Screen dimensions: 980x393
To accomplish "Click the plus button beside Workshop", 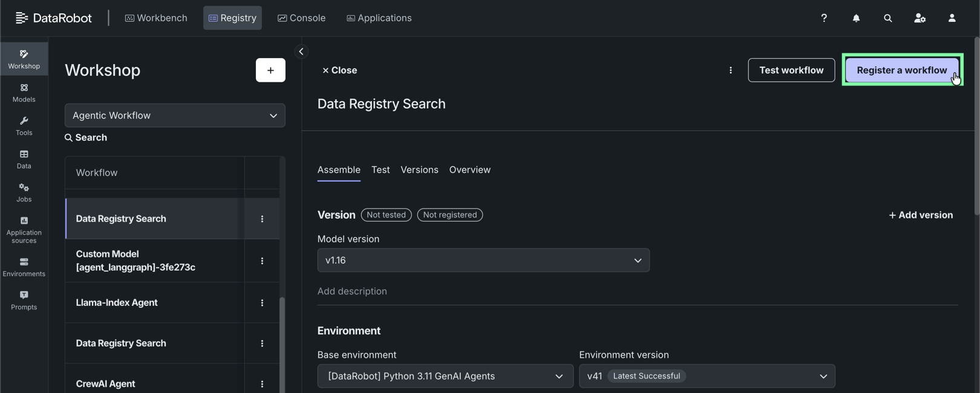I will click(x=270, y=70).
